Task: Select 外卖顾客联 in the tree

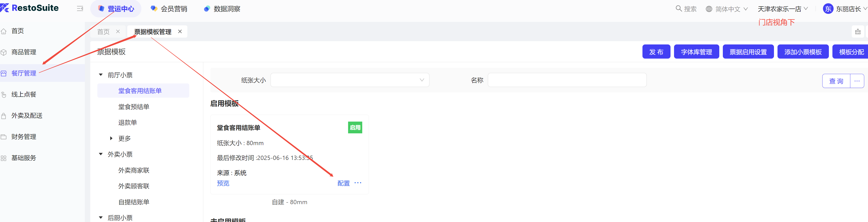Action: 133,186
